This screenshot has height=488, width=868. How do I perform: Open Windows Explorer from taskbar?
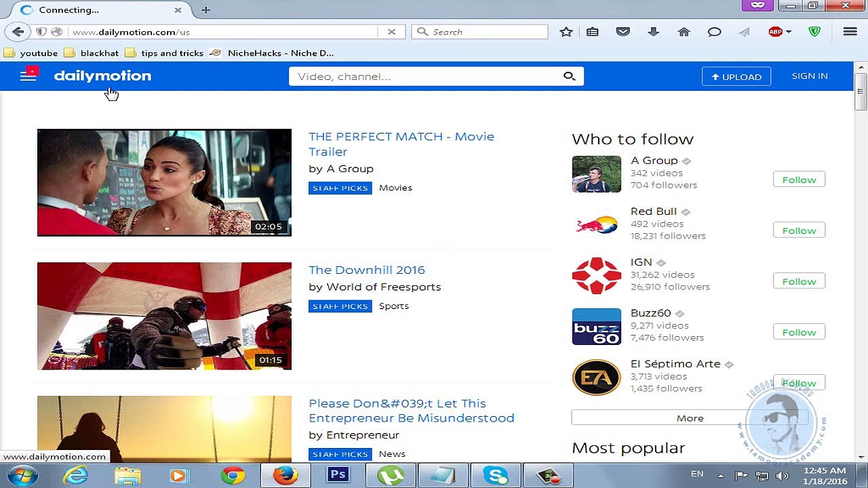coord(127,476)
